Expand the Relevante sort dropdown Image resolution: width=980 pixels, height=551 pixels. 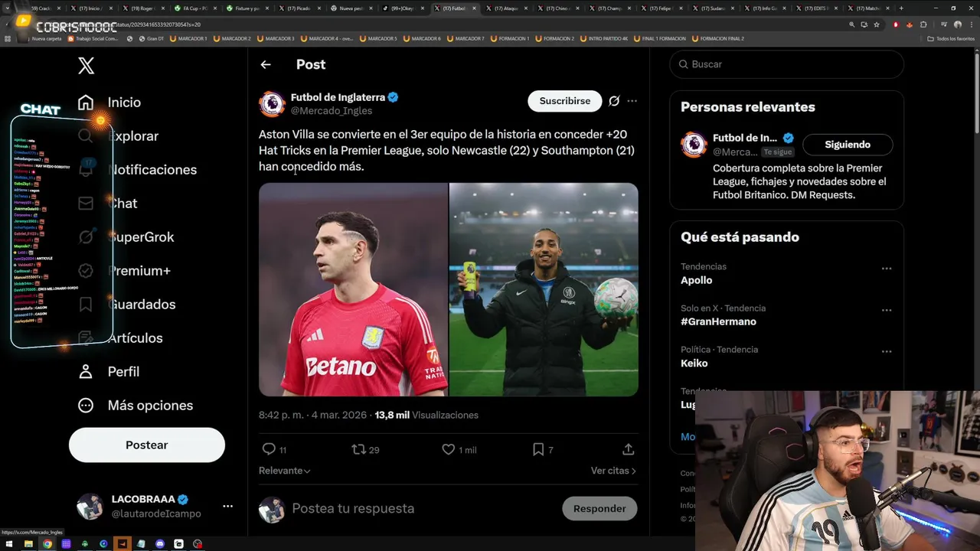285,471
